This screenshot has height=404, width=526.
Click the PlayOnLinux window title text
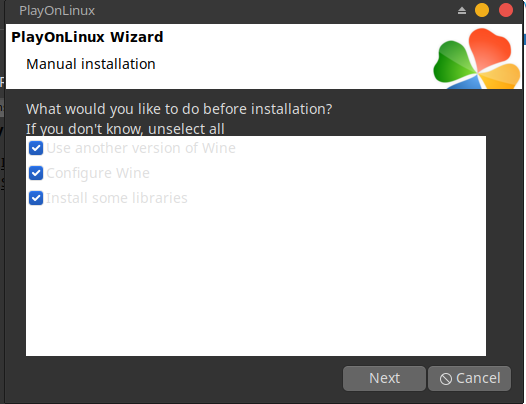tap(57, 11)
